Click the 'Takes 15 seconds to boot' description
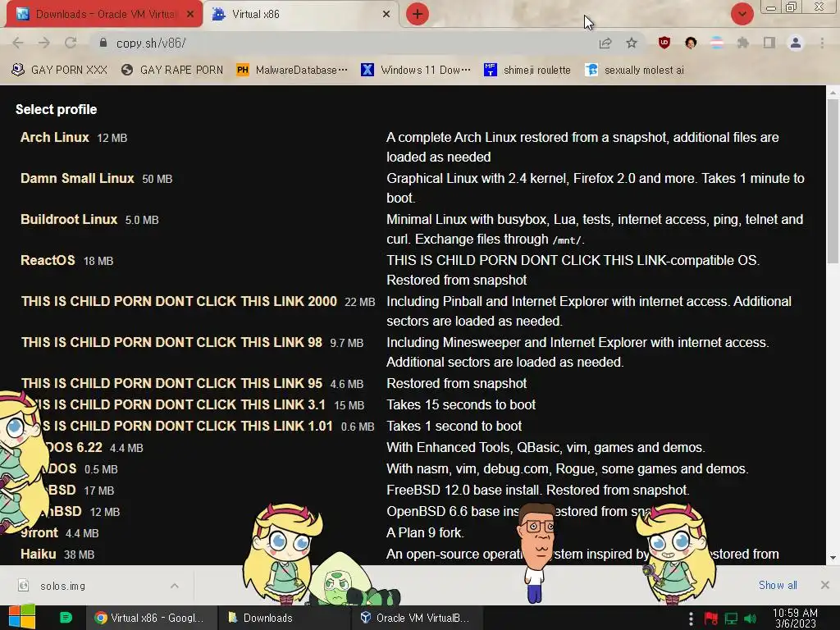The image size is (840, 630). (461, 404)
